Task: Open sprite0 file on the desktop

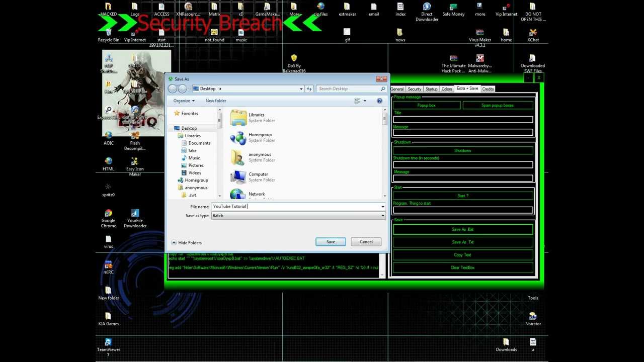Action: click(x=109, y=190)
